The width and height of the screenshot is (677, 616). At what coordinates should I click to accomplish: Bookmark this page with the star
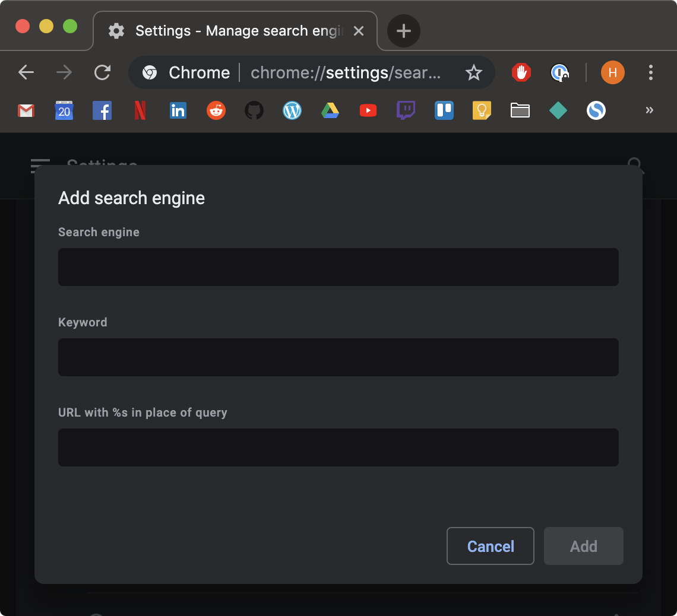474,72
